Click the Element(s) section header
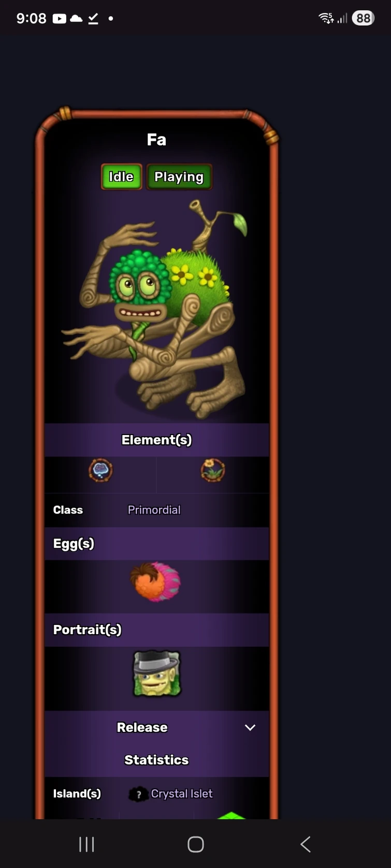The image size is (391, 868). (x=156, y=440)
